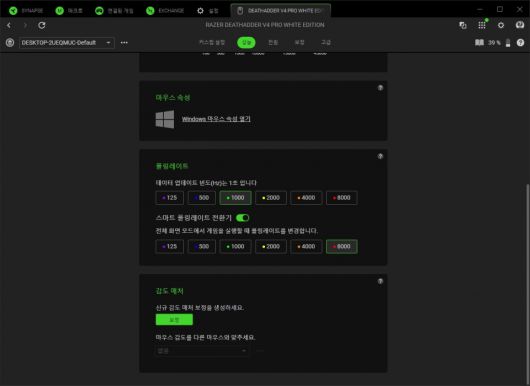Viewport: 530px width, 386px height.
Task: Set smart polling rate to 8000 in lower row
Action: [342, 246]
